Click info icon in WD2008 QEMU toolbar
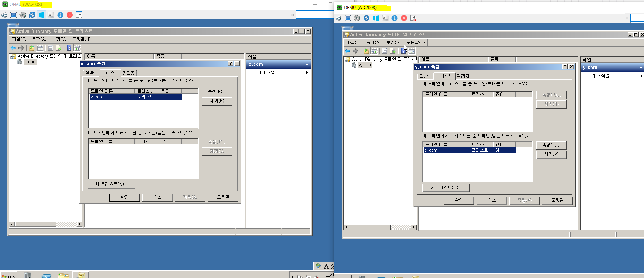The image size is (644, 278). coord(395,18)
